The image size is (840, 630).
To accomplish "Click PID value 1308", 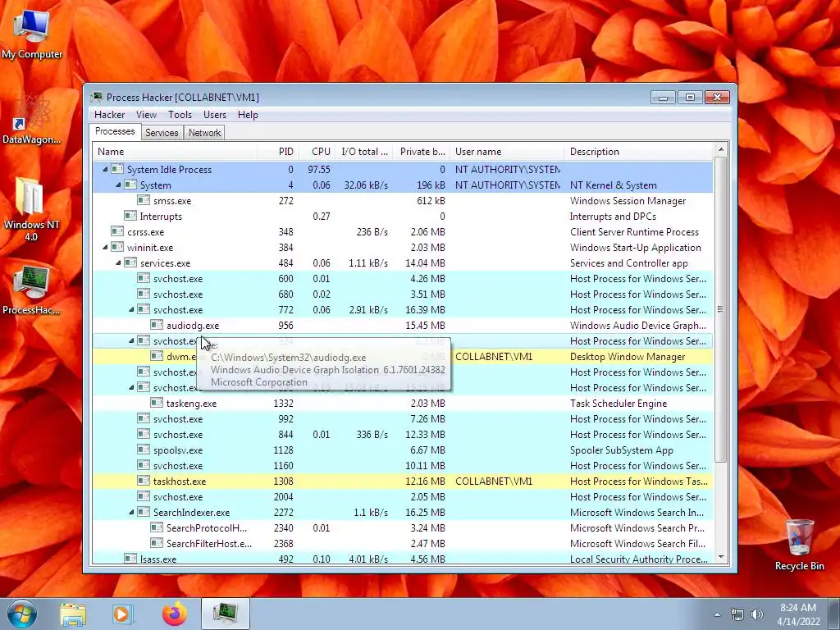I will pos(283,481).
